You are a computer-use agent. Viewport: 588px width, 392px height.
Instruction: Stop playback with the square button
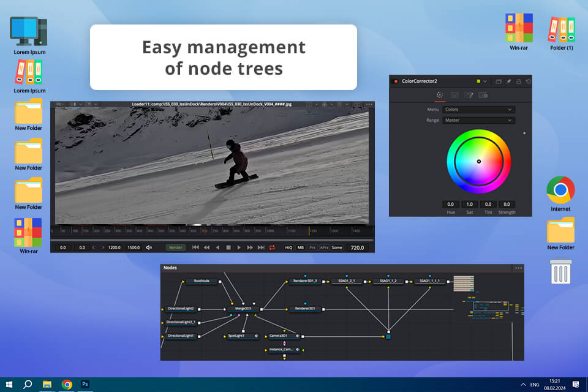pyautogui.click(x=228, y=247)
